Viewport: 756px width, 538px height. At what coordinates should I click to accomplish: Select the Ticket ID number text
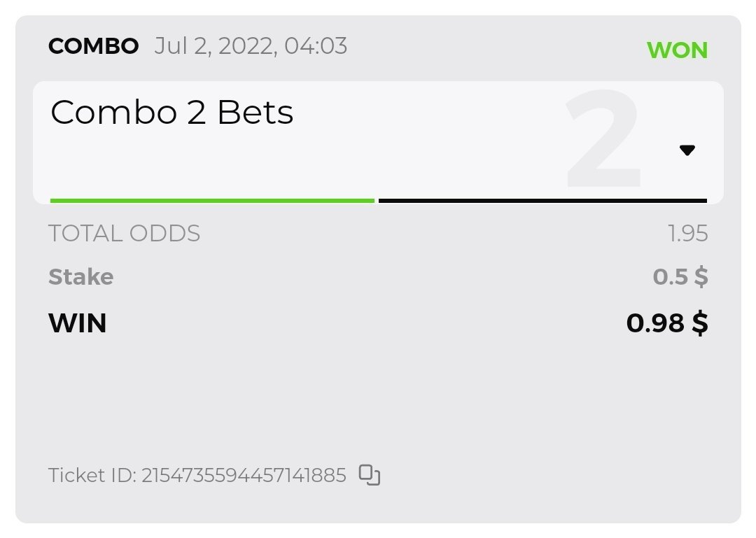click(244, 476)
